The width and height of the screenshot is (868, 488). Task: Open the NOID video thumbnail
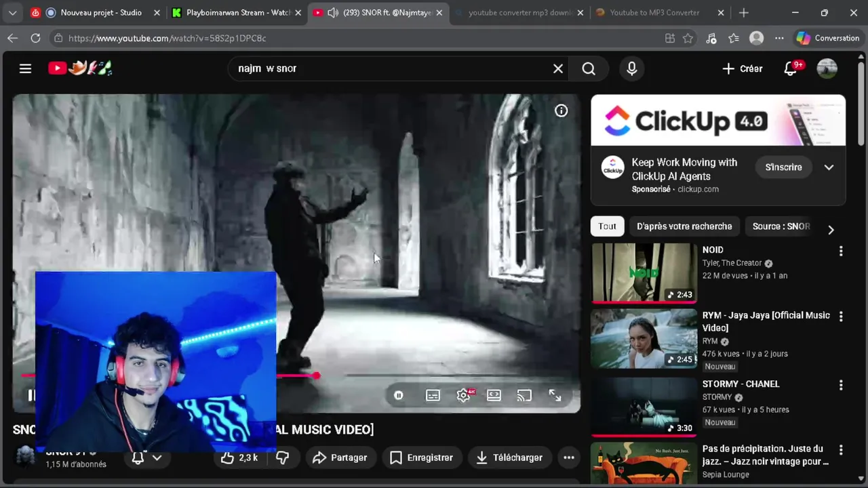tap(644, 273)
